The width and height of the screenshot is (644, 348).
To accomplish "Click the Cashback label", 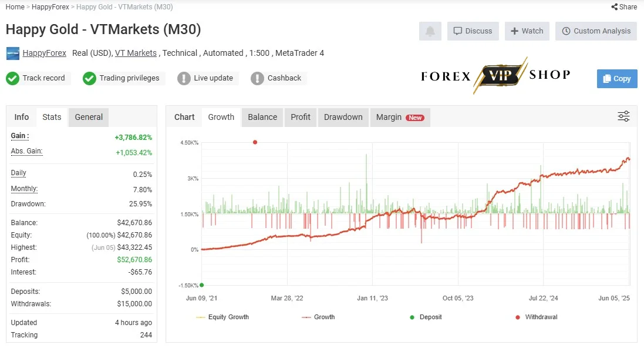I will (x=284, y=78).
